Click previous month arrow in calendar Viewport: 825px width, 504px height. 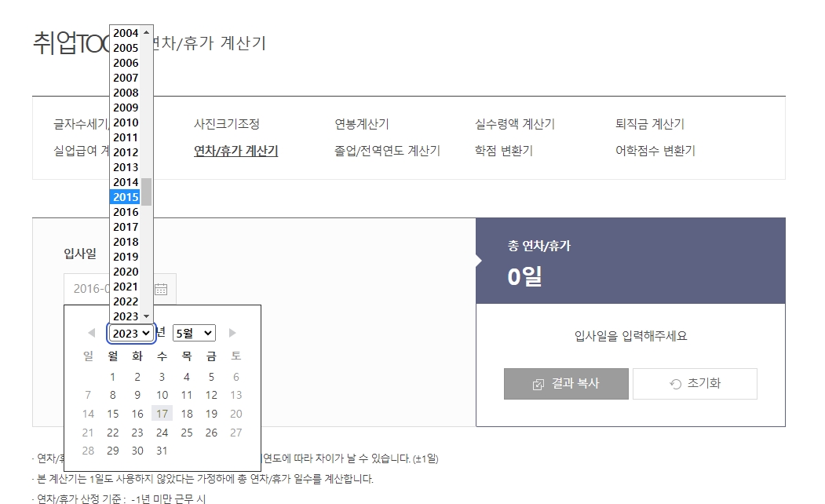(91, 332)
